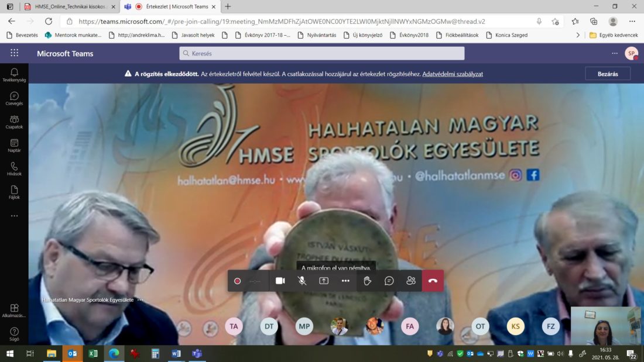Show more apps in Teams sidebar
Screen dimensions: 644x362
(14, 216)
